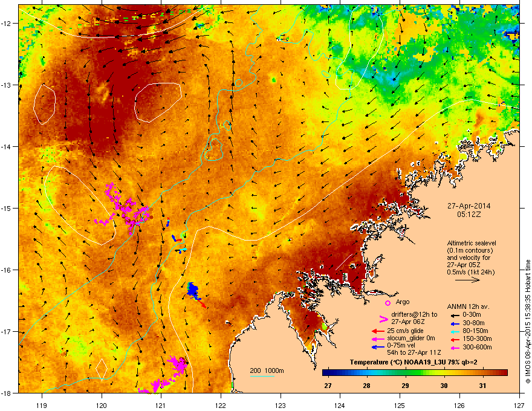Click the longitude axis label "123"
This screenshot has height=411, width=532.
(x=281, y=406)
